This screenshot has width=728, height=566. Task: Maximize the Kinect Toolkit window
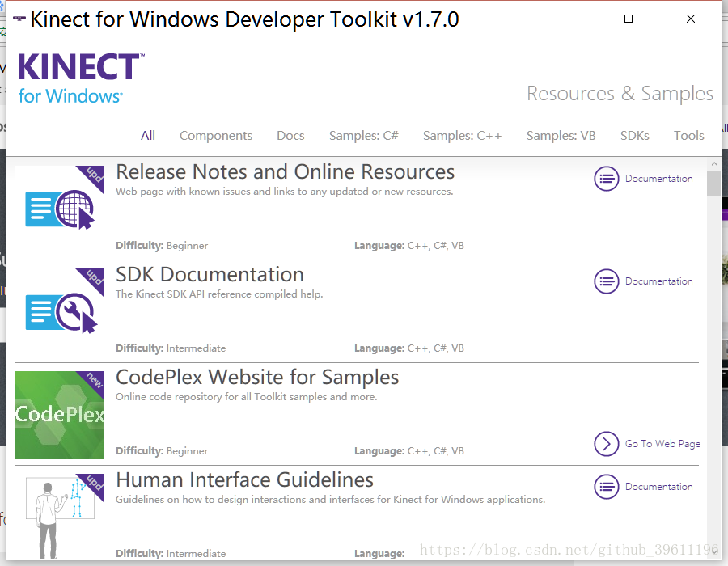coord(629,19)
